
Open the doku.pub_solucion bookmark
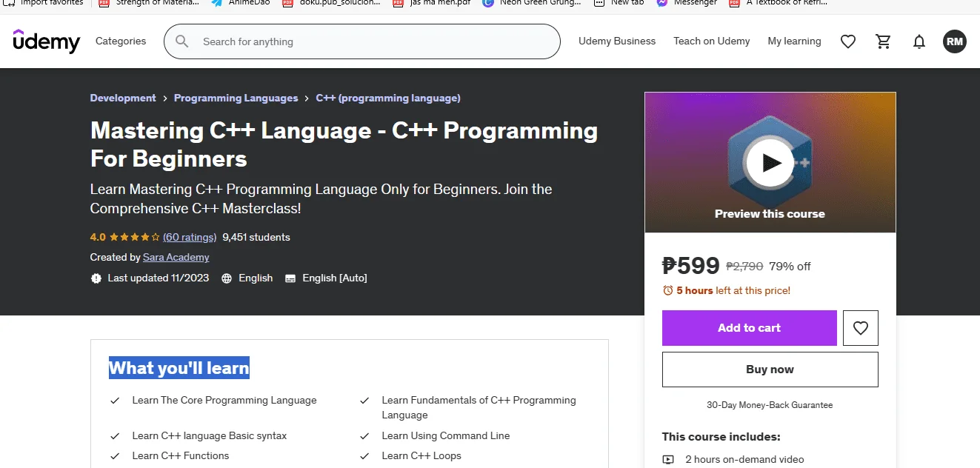pos(330,3)
